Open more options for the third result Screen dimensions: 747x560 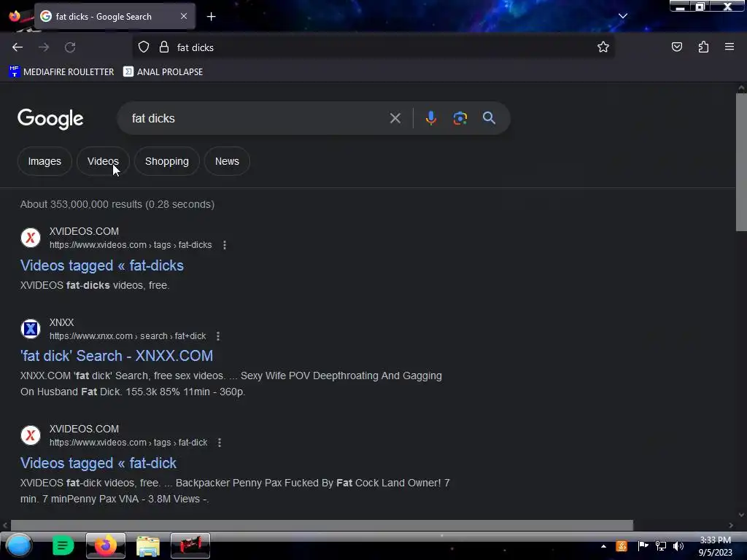[x=220, y=443]
